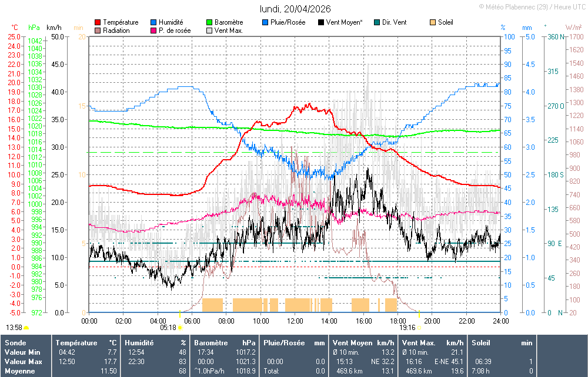Click the sun icon next to 13:58
Viewport: 588px width, 377px height.
click(x=26, y=328)
